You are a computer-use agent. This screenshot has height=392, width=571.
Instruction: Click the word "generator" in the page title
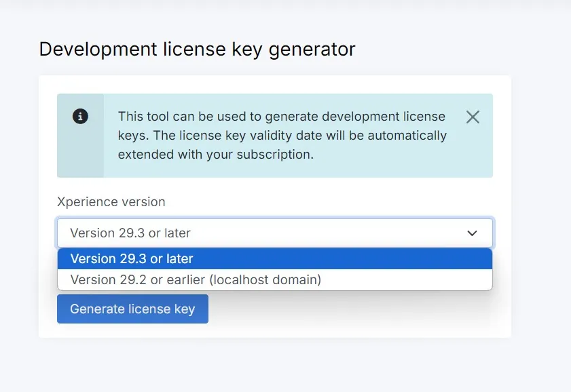pos(312,50)
